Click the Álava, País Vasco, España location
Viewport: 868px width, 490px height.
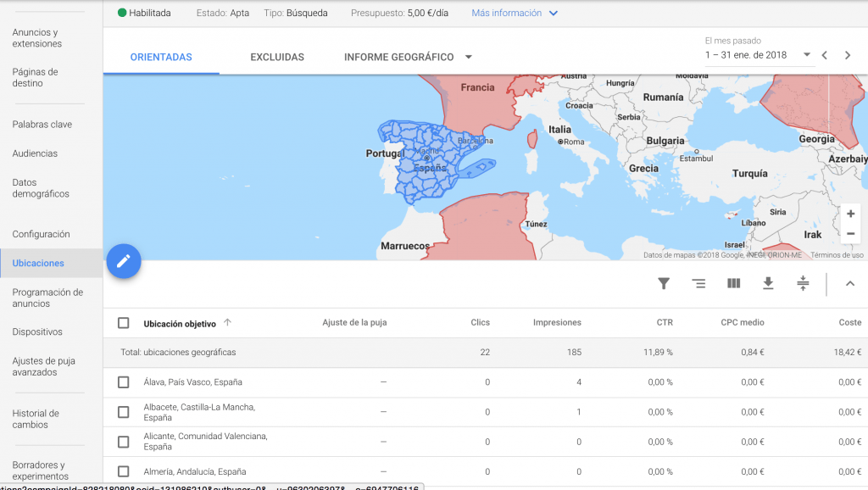point(192,382)
